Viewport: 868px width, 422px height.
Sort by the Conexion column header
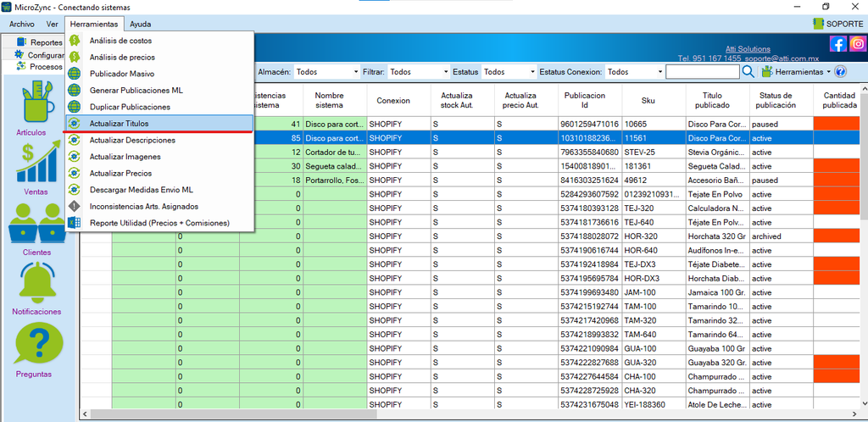coord(398,100)
